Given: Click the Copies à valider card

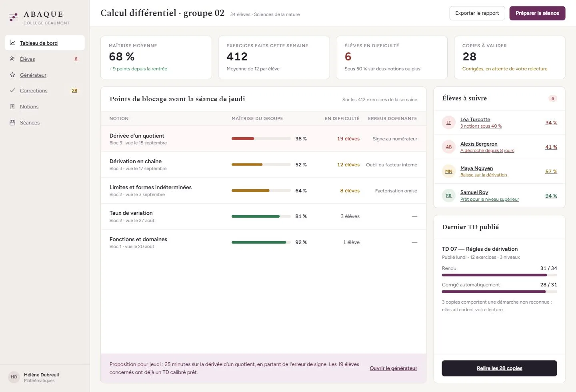Looking at the screenshot, I should tap(510, 58).
